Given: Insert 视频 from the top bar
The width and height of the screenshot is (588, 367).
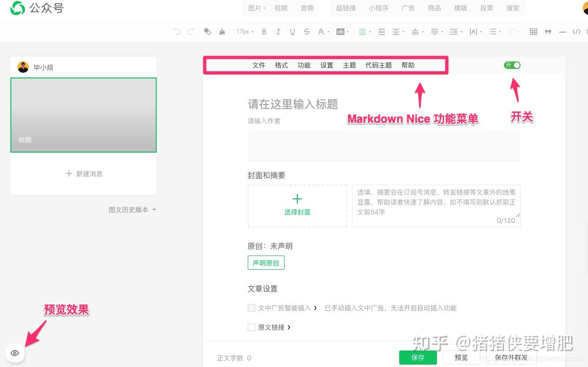Looking at the screenshot, I should 281,8.
